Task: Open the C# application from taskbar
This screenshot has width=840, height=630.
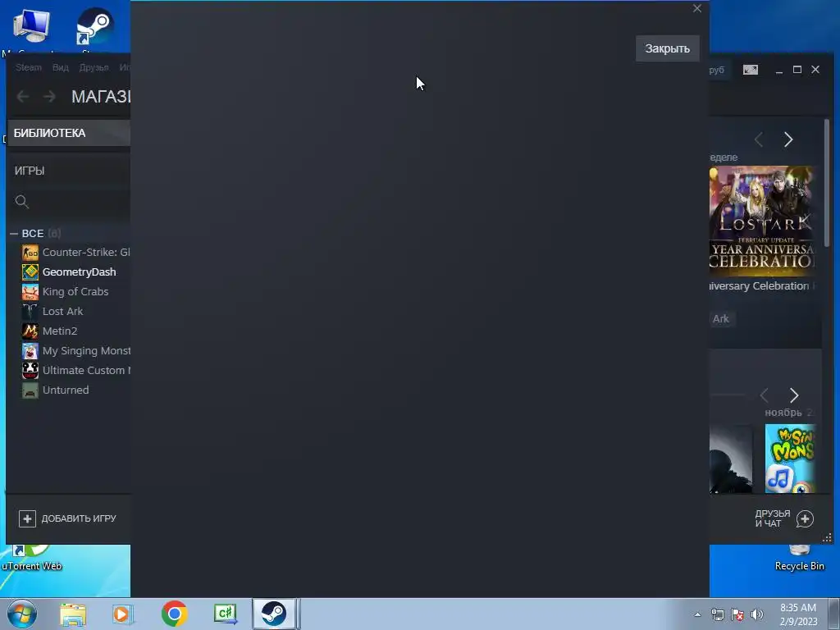Action: [x=225, y=614]
